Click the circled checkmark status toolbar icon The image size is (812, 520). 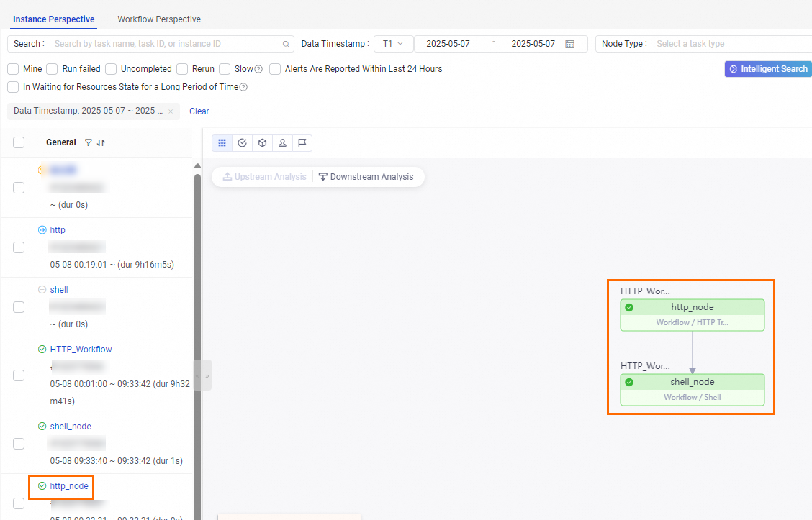243,143
